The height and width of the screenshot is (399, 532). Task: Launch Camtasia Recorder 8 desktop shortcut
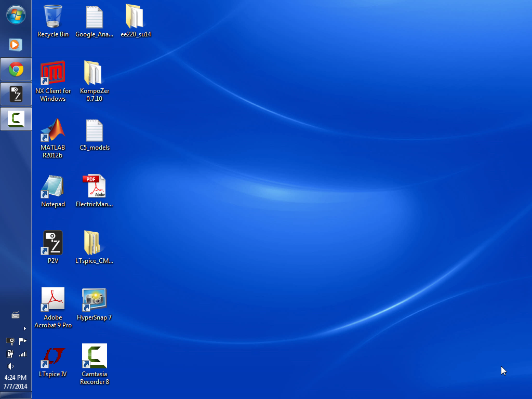coord(94,364)
